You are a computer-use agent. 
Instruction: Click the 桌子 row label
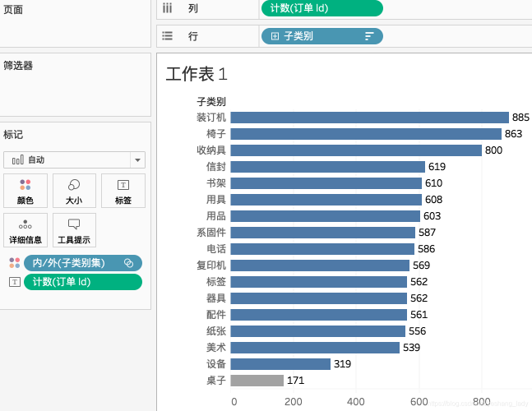coord(216,381)
